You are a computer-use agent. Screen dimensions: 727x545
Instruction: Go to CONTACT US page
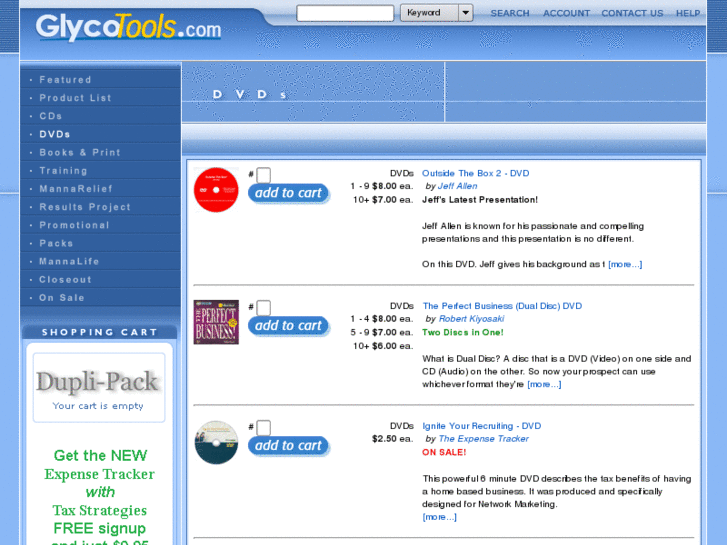[632, 13]
